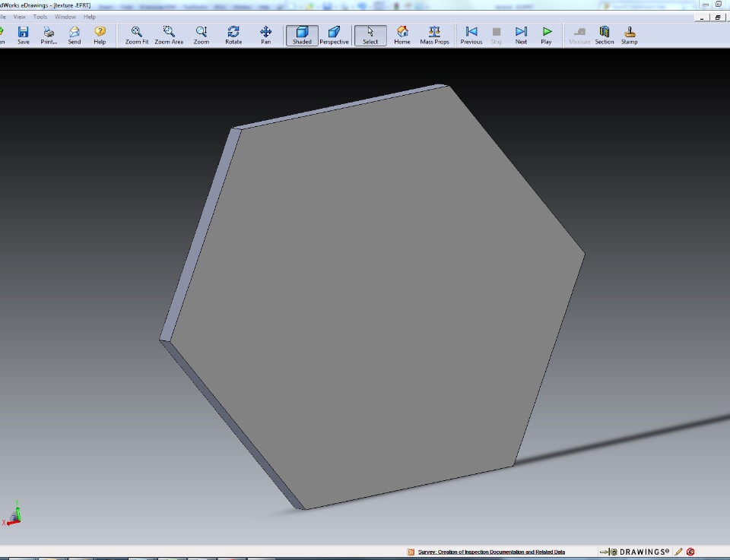Screen dimensions: 730x560
Task: Open the View menu
Action: point(19,17)
